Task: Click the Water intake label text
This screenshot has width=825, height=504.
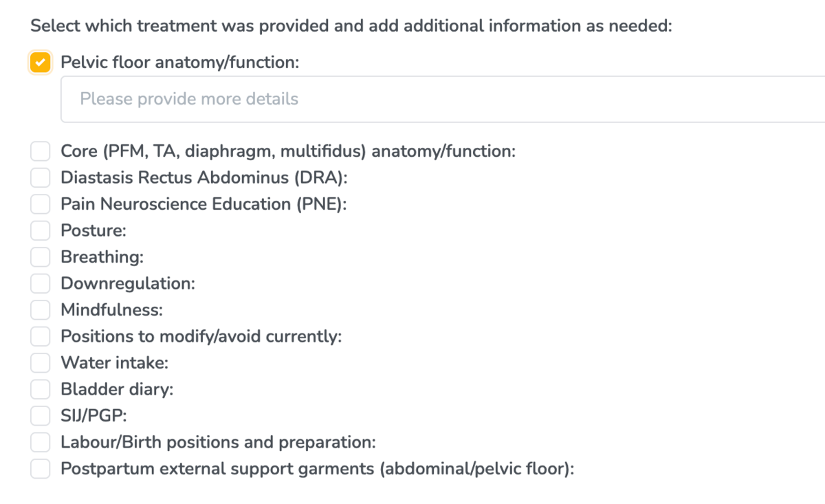Action: point(113,362)
